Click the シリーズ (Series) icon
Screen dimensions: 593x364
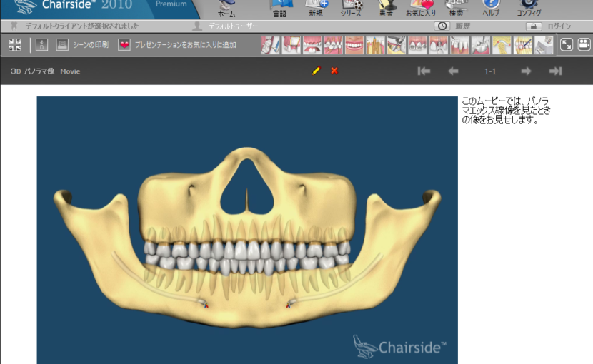pos(351,9)
